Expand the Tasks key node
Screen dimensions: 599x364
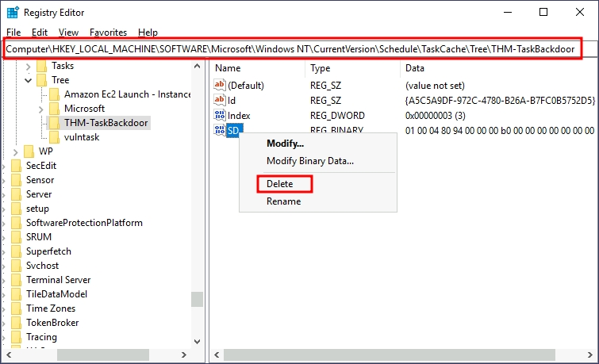click(29, 66)
